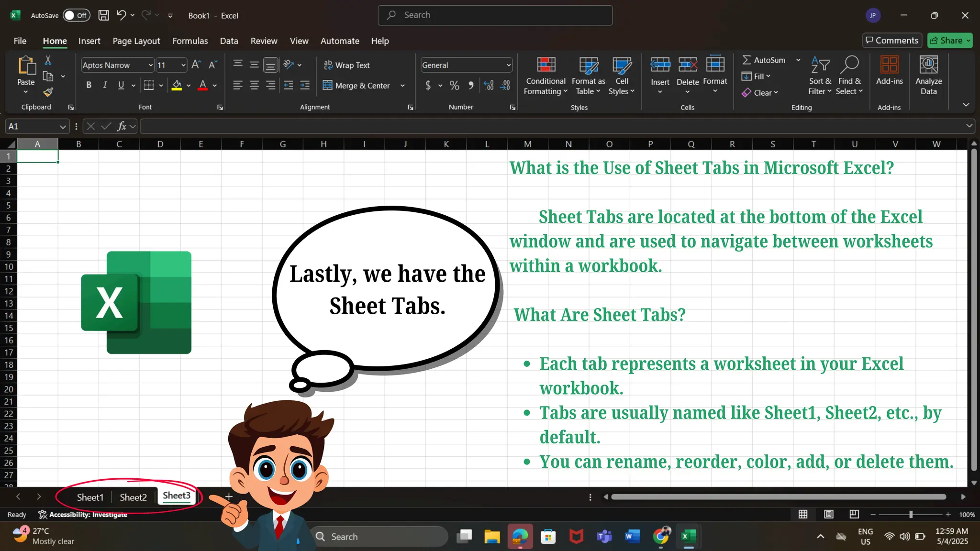Expand AutoSum dropdown arrow
This screenshot has width=980, height=551.
pyautogui.click(x=798, y=60)
